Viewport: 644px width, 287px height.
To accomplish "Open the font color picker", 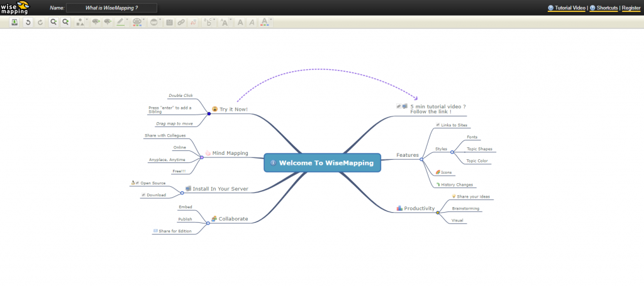I will [265, 22].
